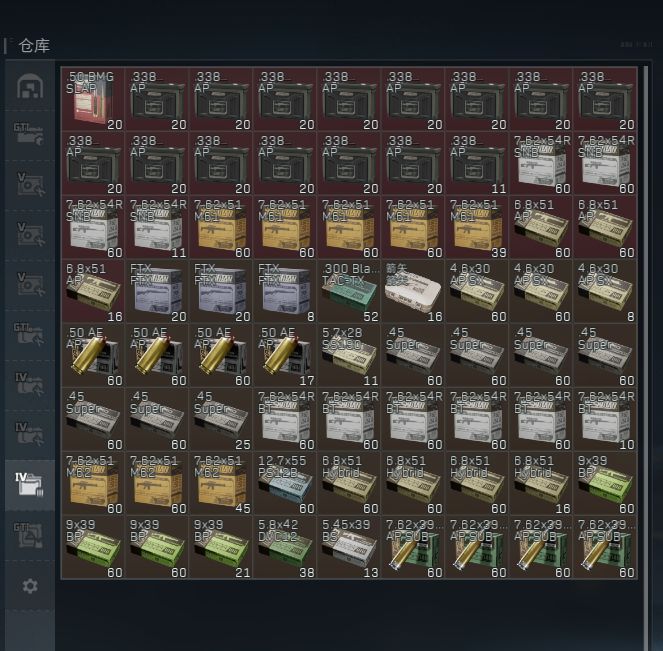
Task: Select the .338 AP stack of 11
Action: (477, 163)
